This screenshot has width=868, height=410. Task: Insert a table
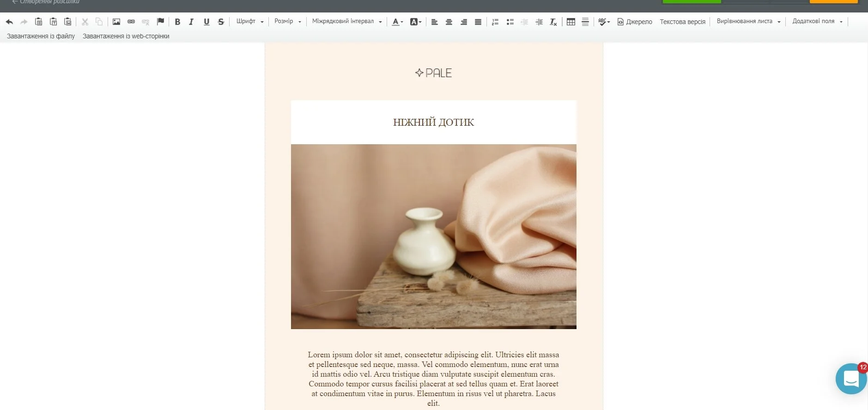(x=571, y=22)
